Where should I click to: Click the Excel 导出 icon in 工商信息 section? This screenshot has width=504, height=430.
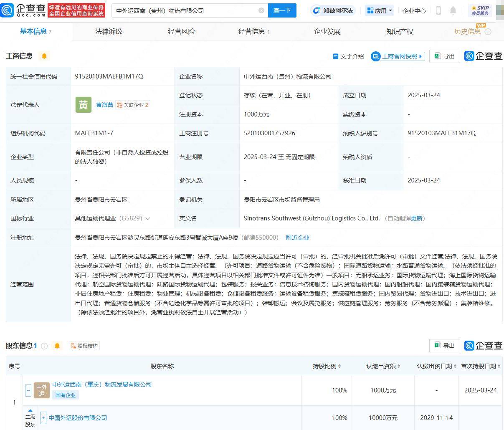point(444,56)
